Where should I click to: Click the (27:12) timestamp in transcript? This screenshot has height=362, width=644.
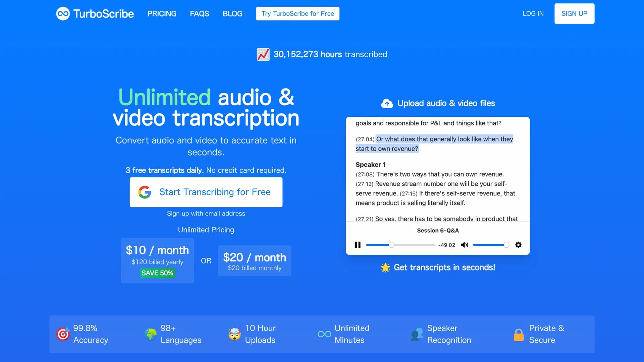(x=364, y=184)
